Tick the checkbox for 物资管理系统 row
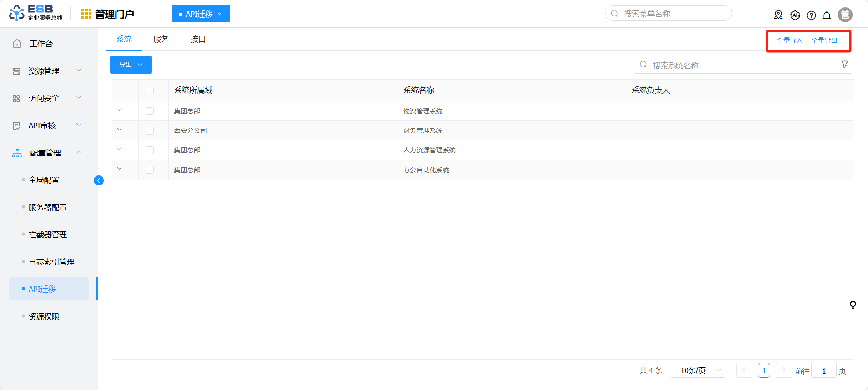 click(x=150, y=111)
